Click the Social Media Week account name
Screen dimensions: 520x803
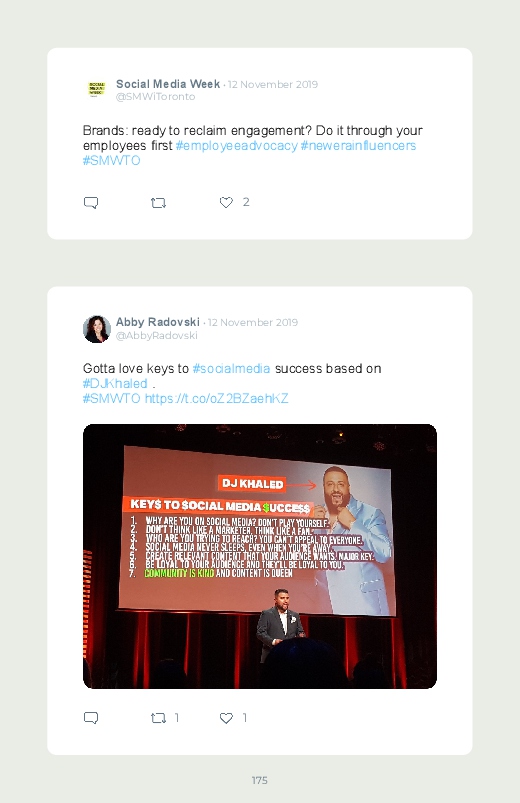168,83
